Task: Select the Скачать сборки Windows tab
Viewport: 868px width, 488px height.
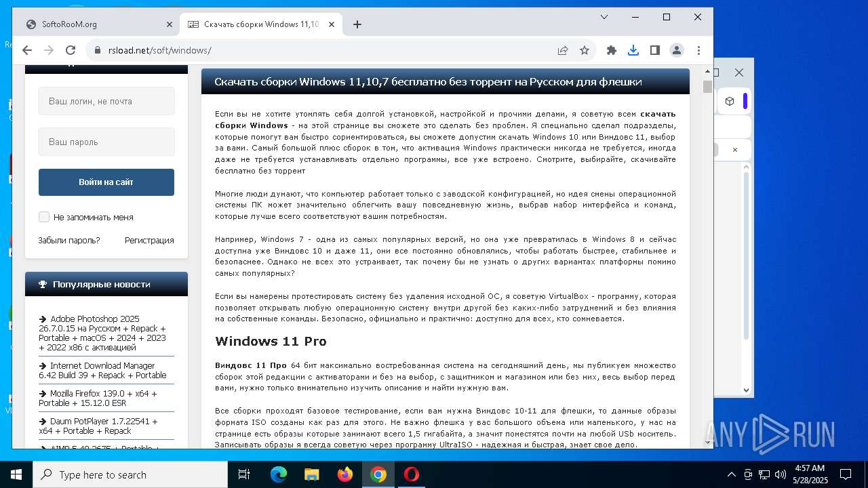Action: point(261,24)
